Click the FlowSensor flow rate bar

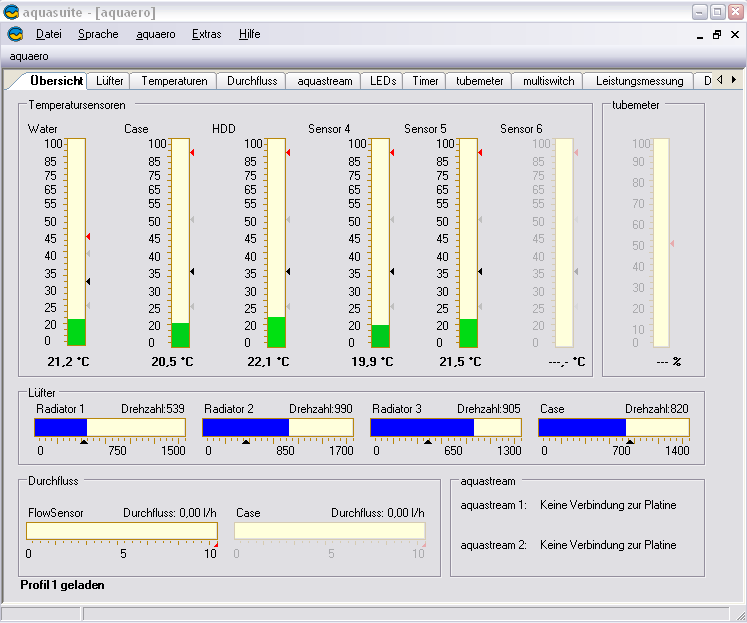coord(121,531)
